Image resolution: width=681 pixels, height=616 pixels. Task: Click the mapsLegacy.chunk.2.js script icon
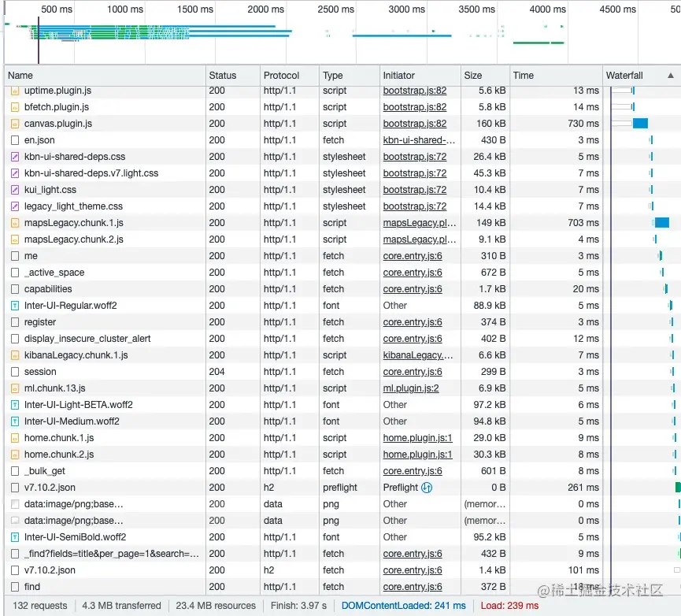15,239
